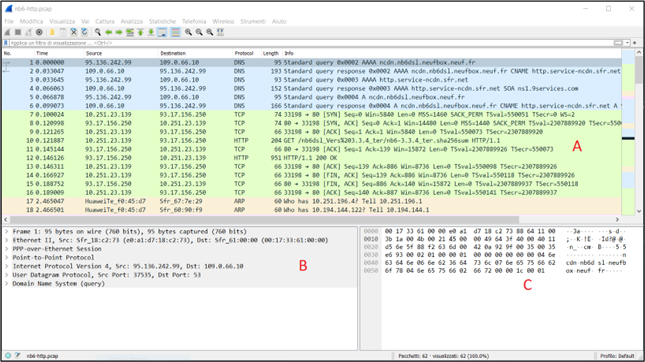645x362 pixels.
Task: Select packet 7 TCP SYN row
Action: [x=312, y=114]
